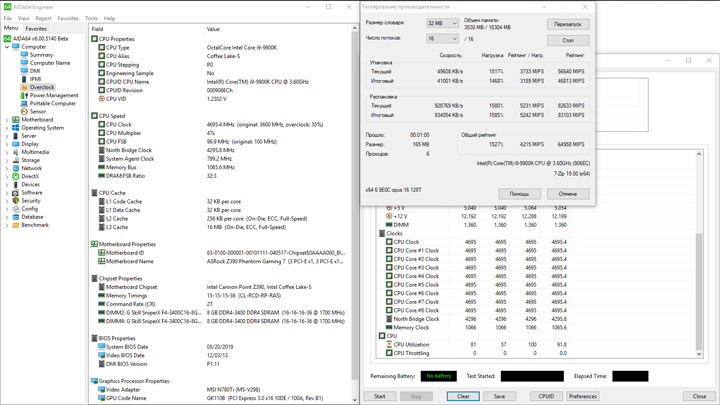Viewport: 720px width, 405px height.
Task: Click the Start button in stability test
Action: 380,396
